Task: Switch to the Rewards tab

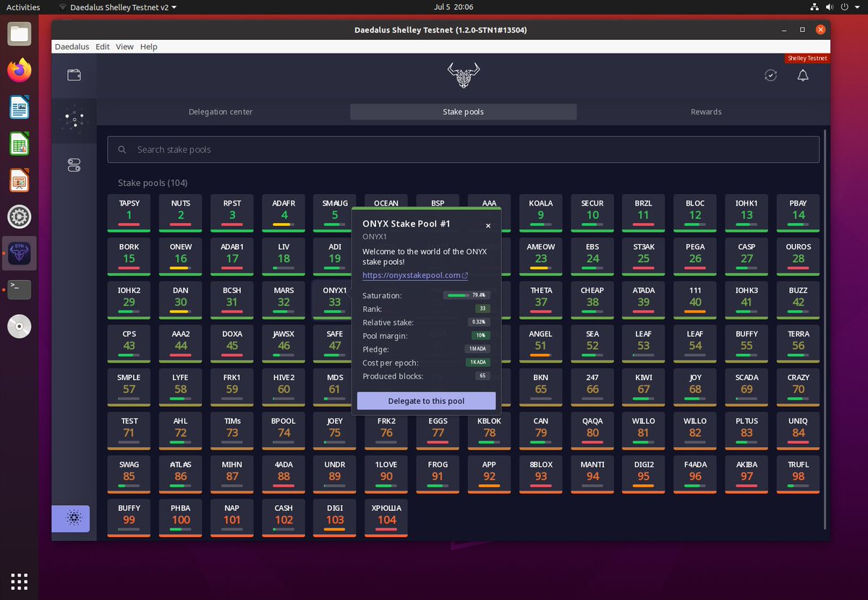Action: coord(705,111)
